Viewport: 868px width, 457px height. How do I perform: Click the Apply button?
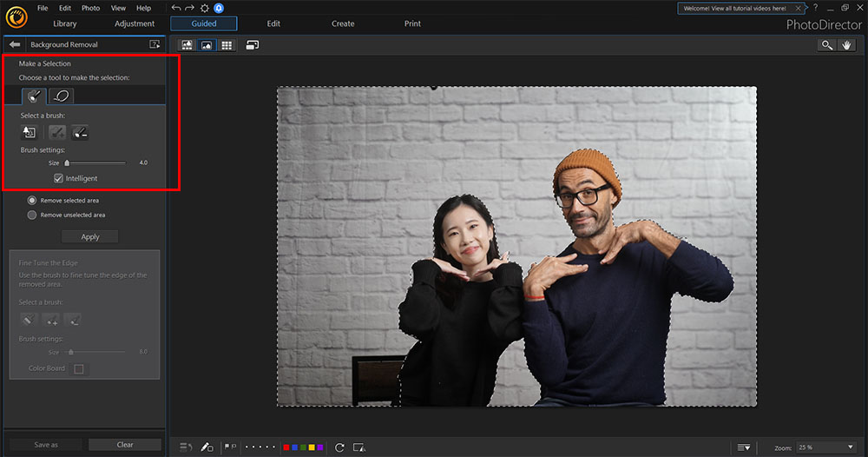(x=89, y=236)
